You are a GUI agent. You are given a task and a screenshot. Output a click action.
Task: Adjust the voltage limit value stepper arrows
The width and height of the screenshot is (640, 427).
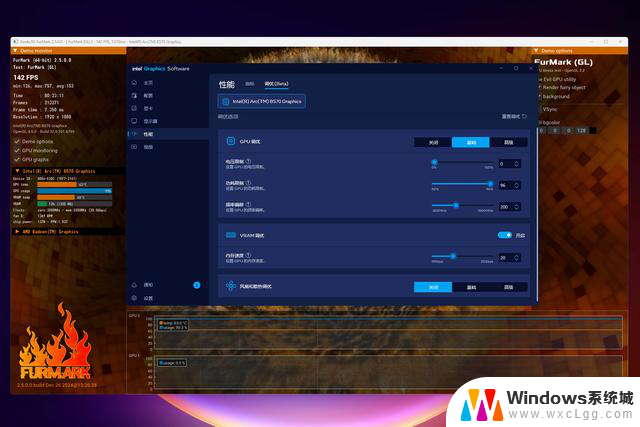coord(516,164)
